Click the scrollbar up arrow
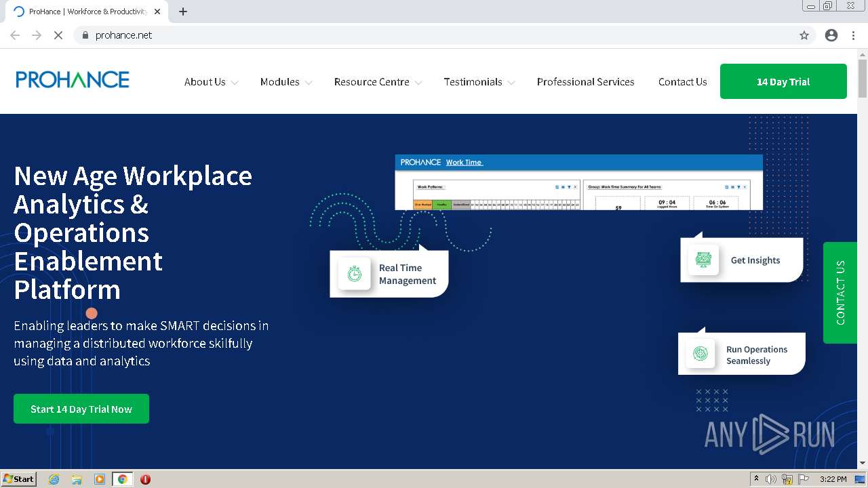 [x=863, y=54]
